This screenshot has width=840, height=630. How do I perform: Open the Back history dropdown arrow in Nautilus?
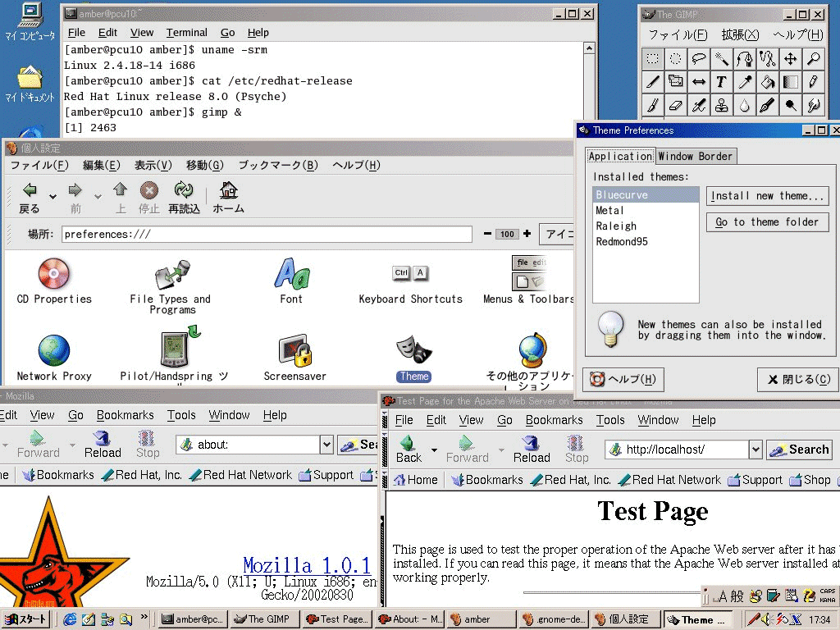[52, 197]
